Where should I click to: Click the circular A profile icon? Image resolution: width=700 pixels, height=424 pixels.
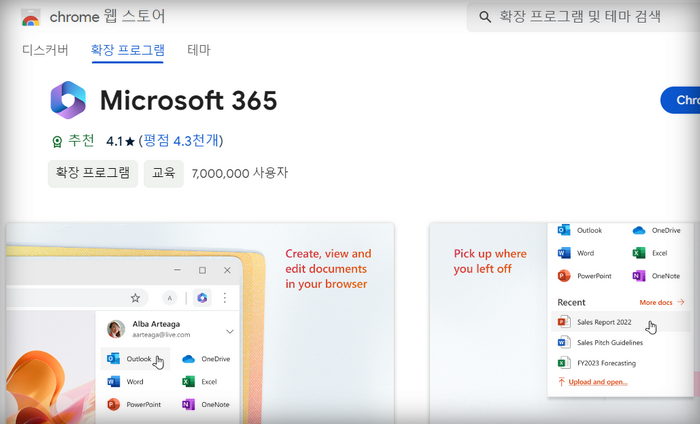170,298
